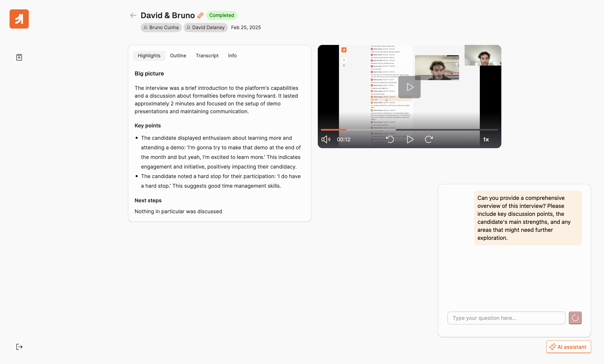604x364 pixels.
Task: Edit the interview title with the pencil icon
Action: click(200, 15)
